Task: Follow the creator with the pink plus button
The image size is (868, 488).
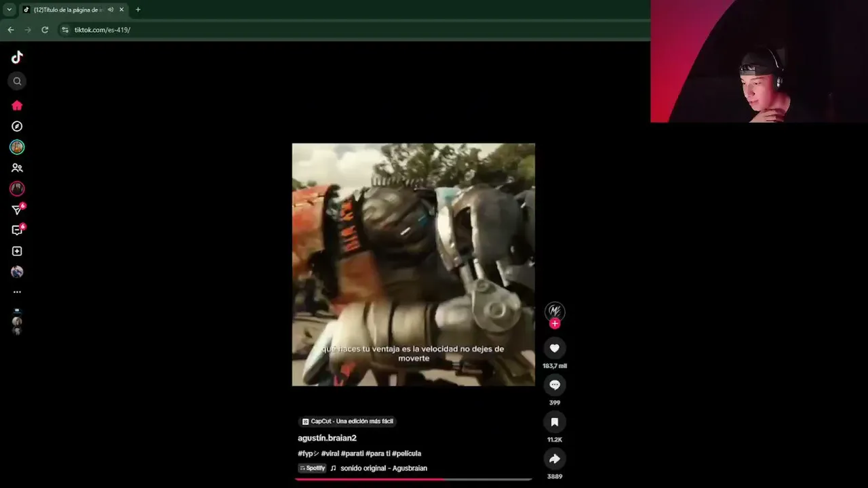Action: (555, 324)
